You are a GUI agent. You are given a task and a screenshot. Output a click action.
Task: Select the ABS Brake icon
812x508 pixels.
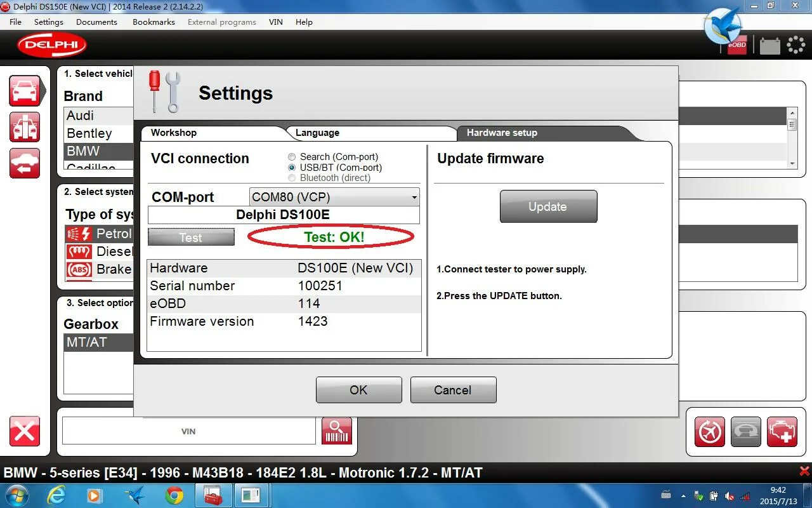click(x=79, y=269)
